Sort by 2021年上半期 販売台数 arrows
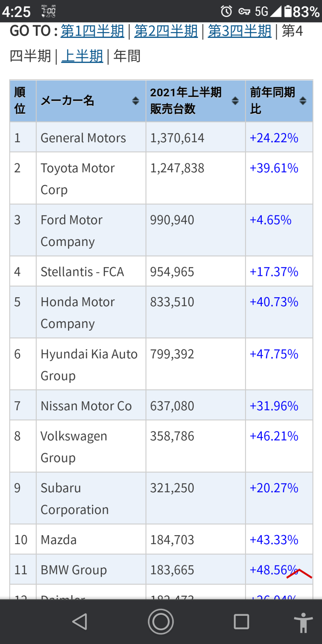Image resolution: width=322 pixels, height=644 pixels. pyautogui.click(x=235, y=101)
